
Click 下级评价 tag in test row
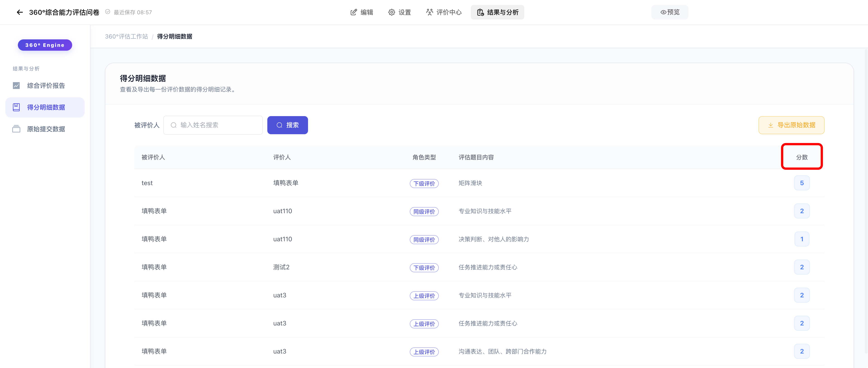tap(424, 184)
